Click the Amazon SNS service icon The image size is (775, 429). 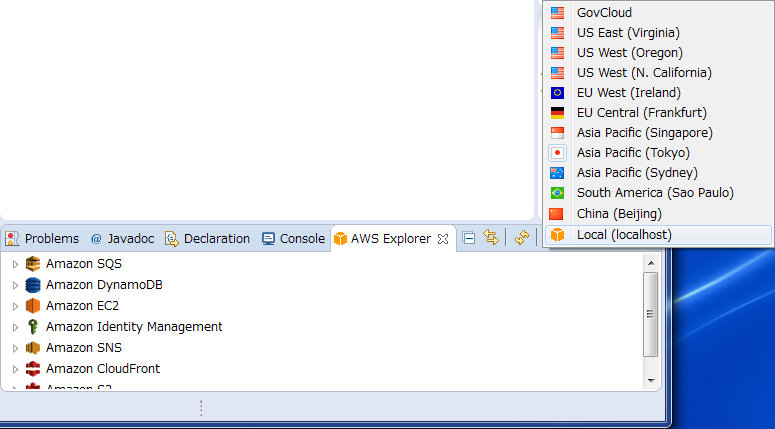(33, 348)
